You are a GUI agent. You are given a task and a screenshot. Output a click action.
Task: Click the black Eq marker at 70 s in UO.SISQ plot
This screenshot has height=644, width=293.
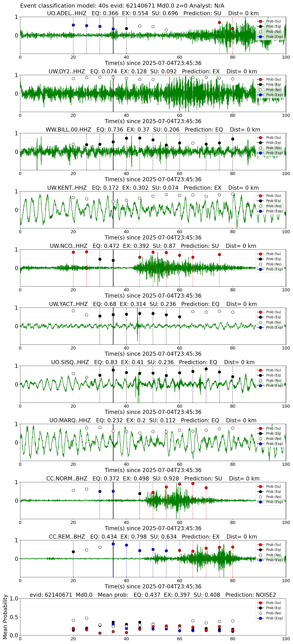206,369
